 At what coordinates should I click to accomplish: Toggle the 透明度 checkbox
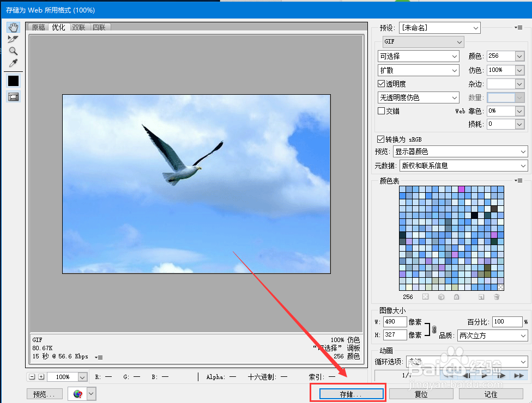(x=382, y=84)
